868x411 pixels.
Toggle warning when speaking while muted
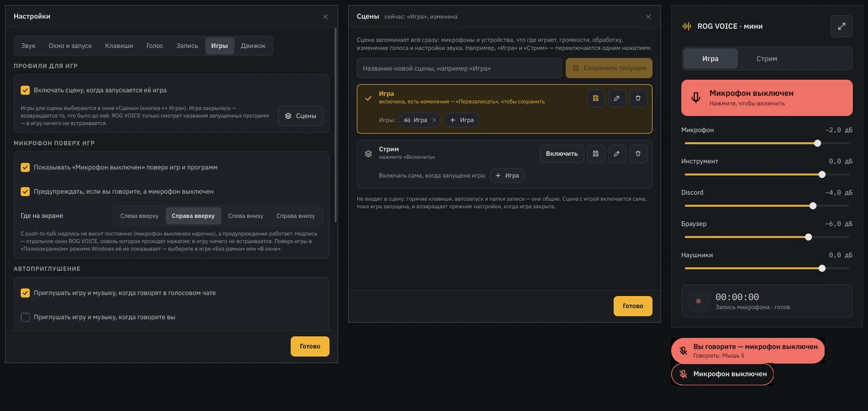click(25, 191)
